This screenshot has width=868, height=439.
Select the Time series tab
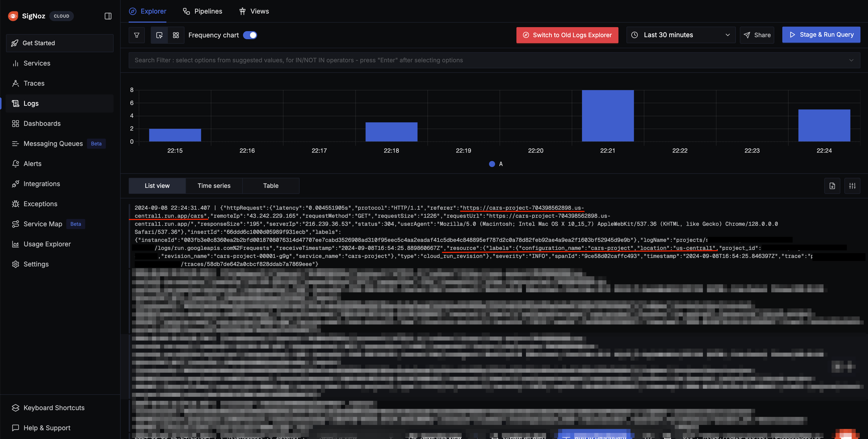pyautogui.click(x=214, y=186)
